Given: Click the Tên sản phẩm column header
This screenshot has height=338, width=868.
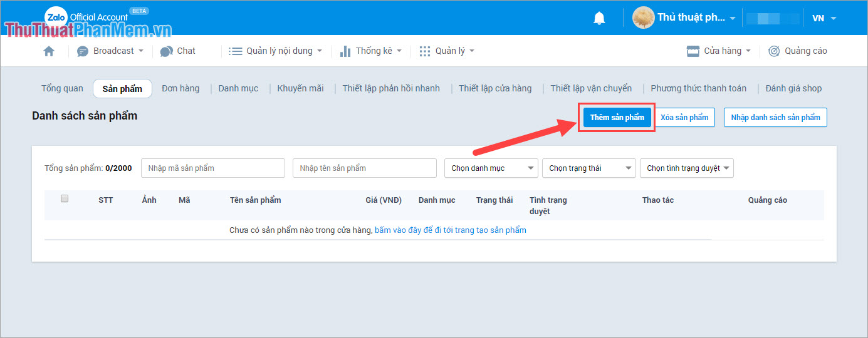Looking at the screenshot, I should [x=256, y=200].
